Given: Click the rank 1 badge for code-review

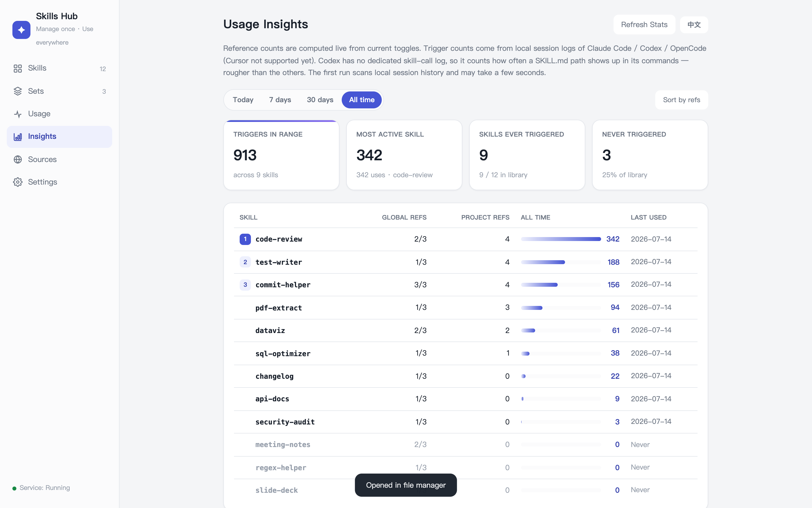Looking at the screenshot, I should pyautogui.click(x=245, y=239).
